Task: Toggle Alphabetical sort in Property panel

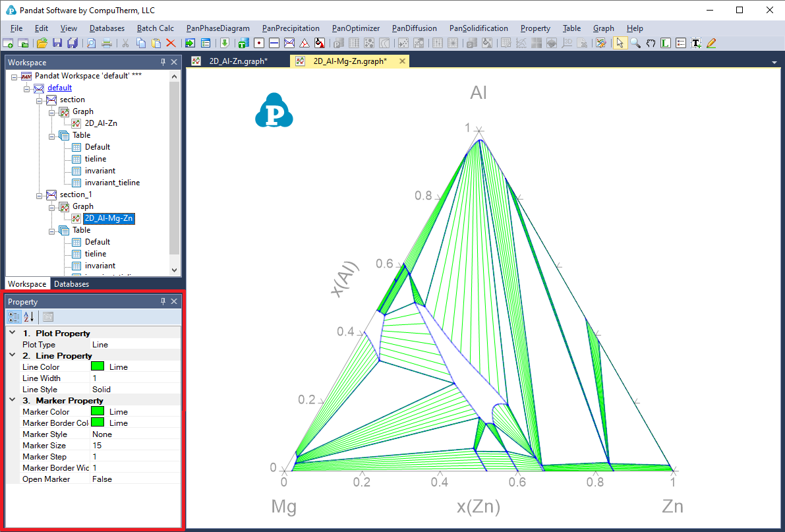Action: (28, 317)
